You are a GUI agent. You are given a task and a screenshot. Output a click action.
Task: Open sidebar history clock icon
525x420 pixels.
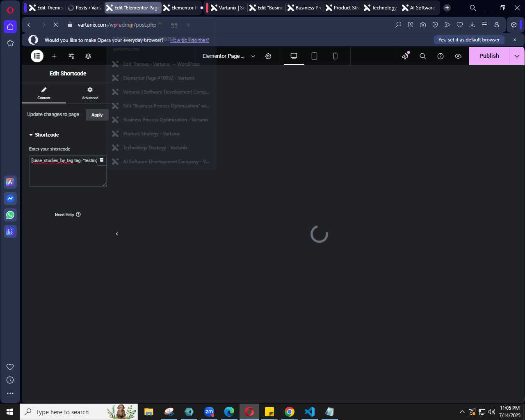coord(10,380)
